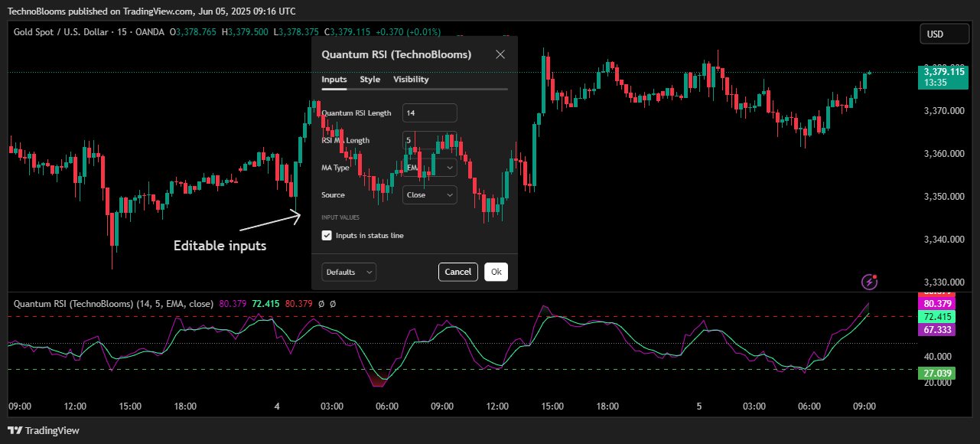Click the purple lightning alert icon
The width and height of the screenshot is (980, 444).
(x=870, y=282)
